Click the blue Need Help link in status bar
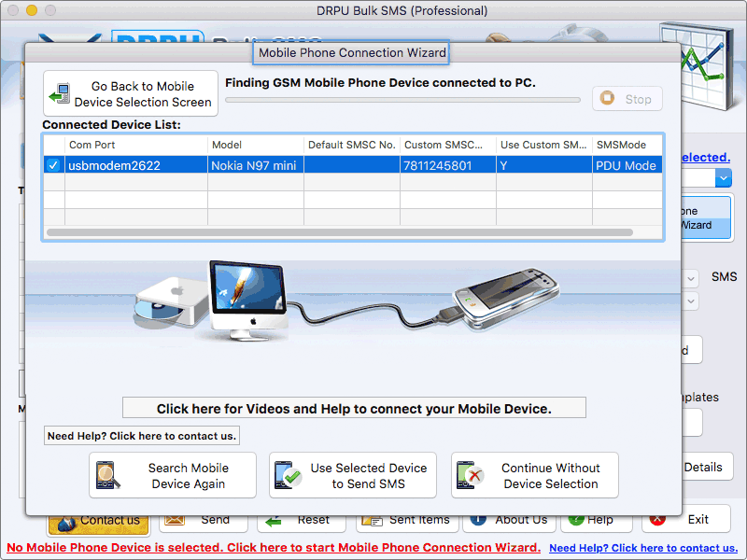The width and height of the screenshot is (747, 560). (x=643, y=548)
